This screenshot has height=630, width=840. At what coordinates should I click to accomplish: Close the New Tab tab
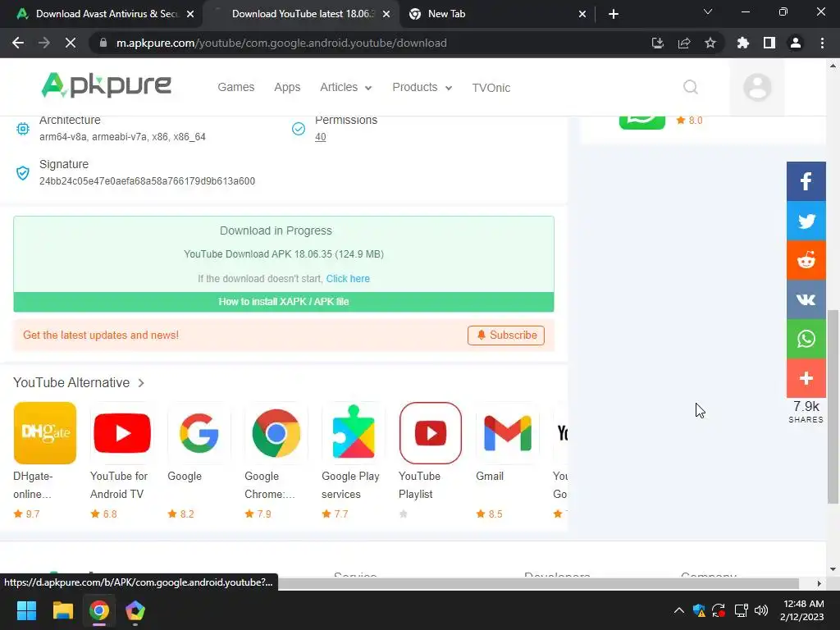[x=582, y=14]
